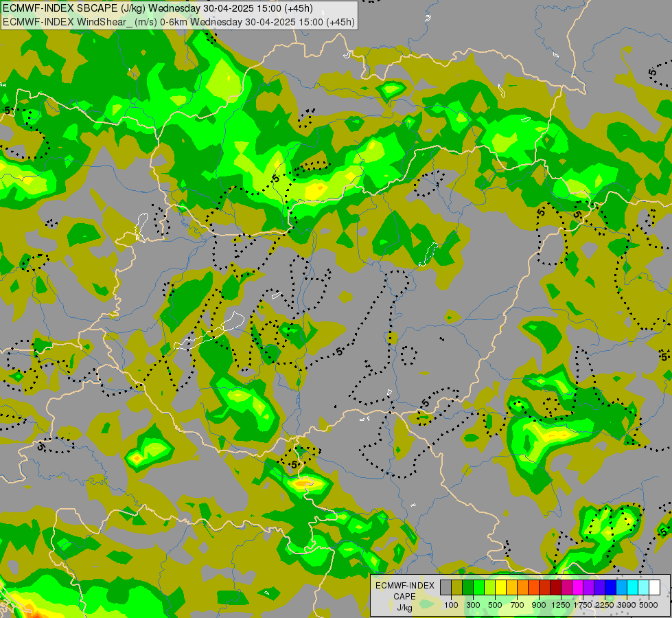The image size is (672, 618).
Task: Select the lime yellow-green legend swatch
Action: pyautogui.click(x=490, y=587)
